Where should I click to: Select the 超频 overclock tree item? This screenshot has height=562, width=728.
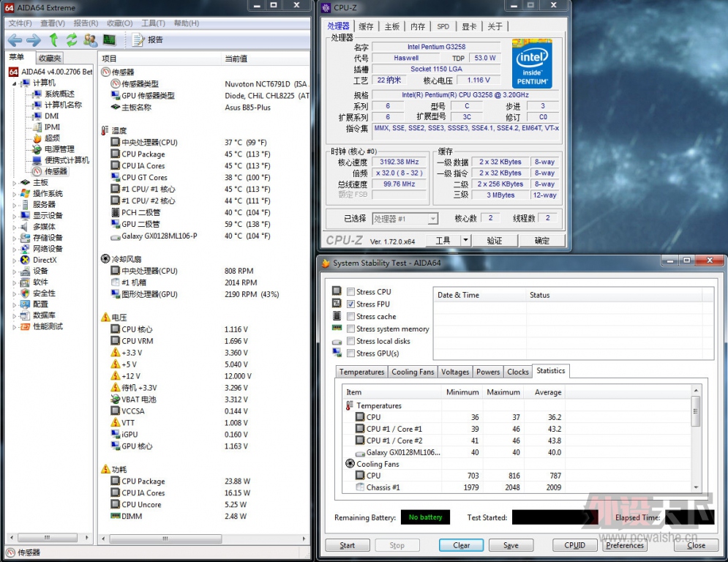coord(52,138)
